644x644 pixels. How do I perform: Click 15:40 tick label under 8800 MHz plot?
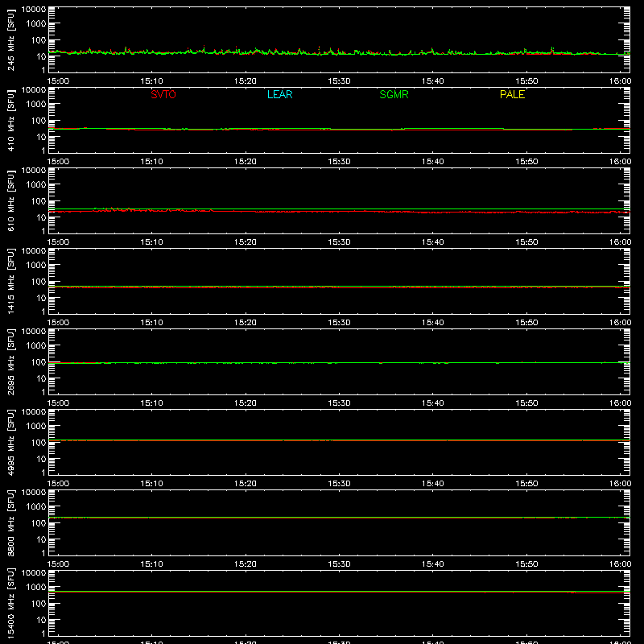(432, 564)
